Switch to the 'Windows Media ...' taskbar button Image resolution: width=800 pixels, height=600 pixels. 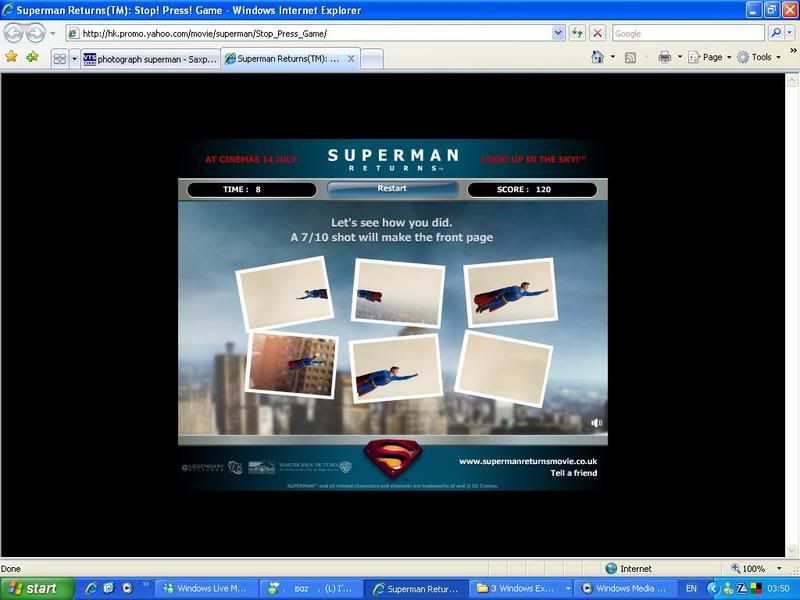(624, 588)
